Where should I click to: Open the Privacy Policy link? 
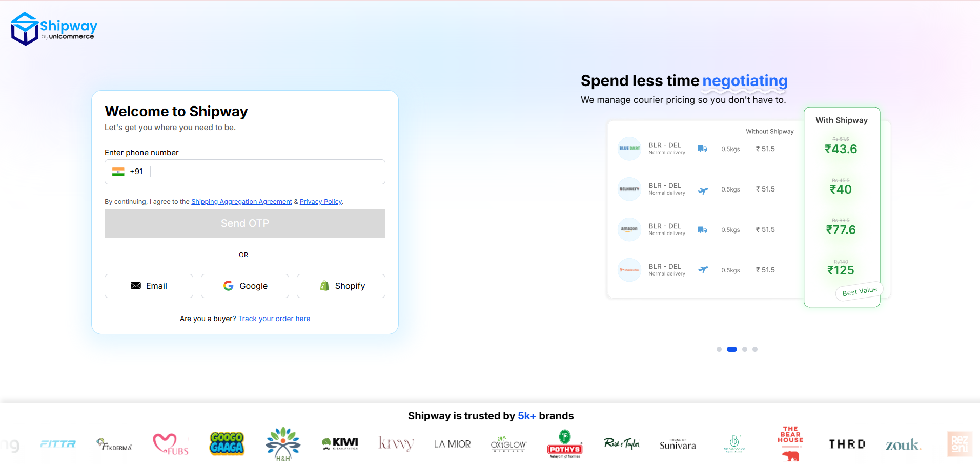(x=321, y=202)
